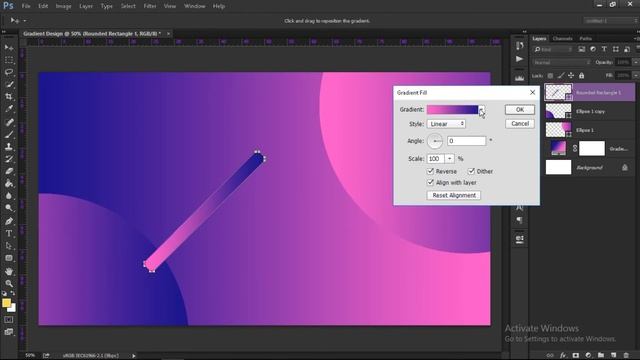Toggle lock transparent pixels

tap(550, 76)
